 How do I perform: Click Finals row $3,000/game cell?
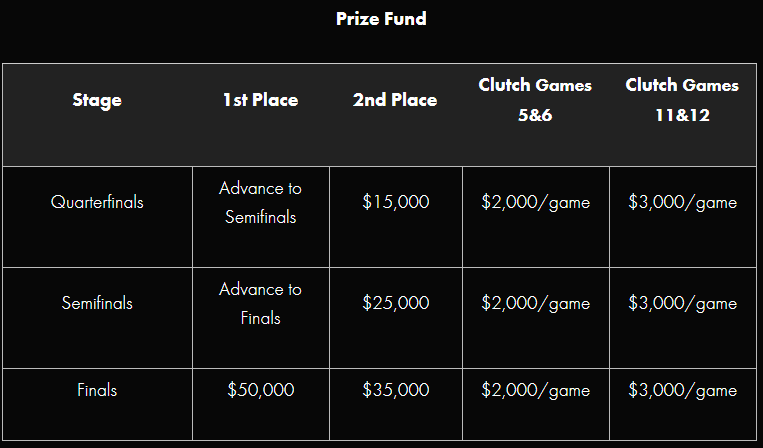(682, 390)
